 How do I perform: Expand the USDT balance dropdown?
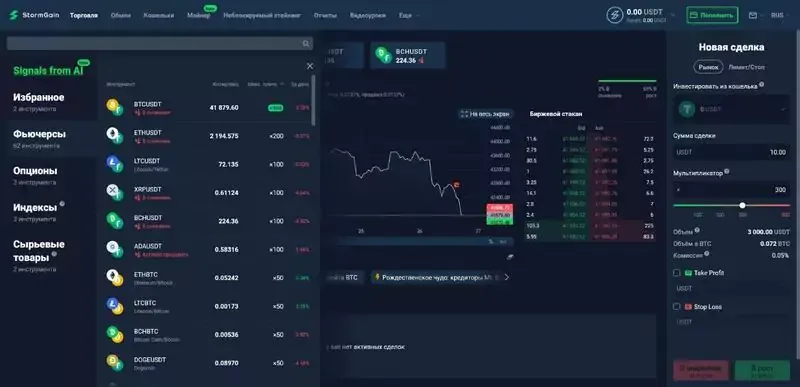[x=673, y=15]
